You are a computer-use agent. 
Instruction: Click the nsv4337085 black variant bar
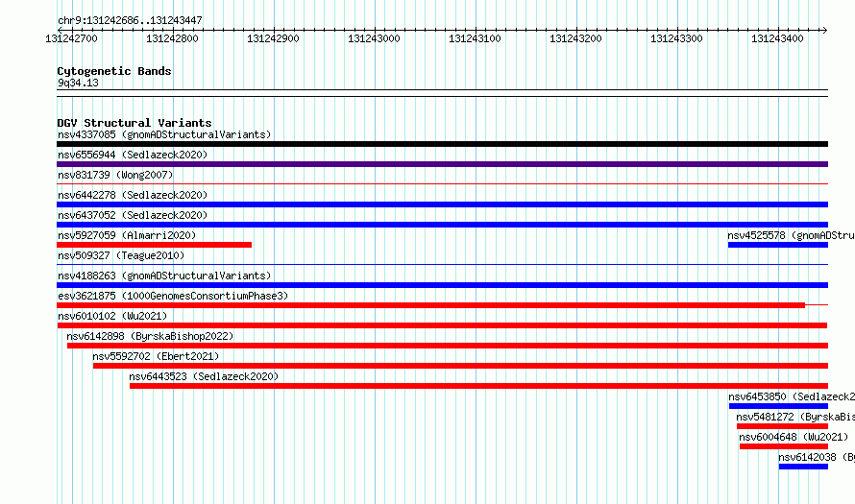pyautogui.click(x=442, y=144)
